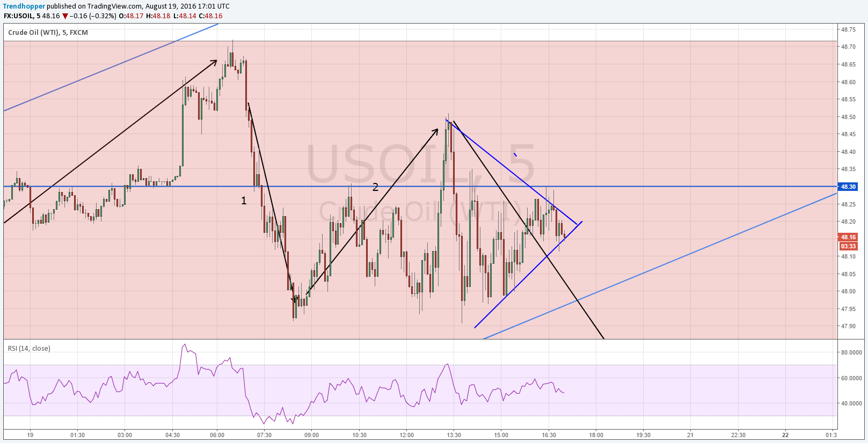Click the 21 date label on time axis

pyautogui.click(x=690, y=435)
